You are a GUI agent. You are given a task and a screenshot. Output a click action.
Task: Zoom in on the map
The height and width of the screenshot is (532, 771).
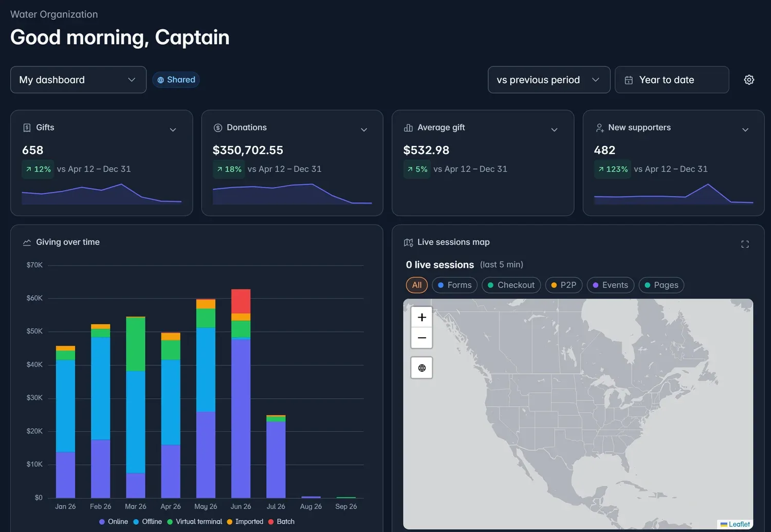point(421,317)
